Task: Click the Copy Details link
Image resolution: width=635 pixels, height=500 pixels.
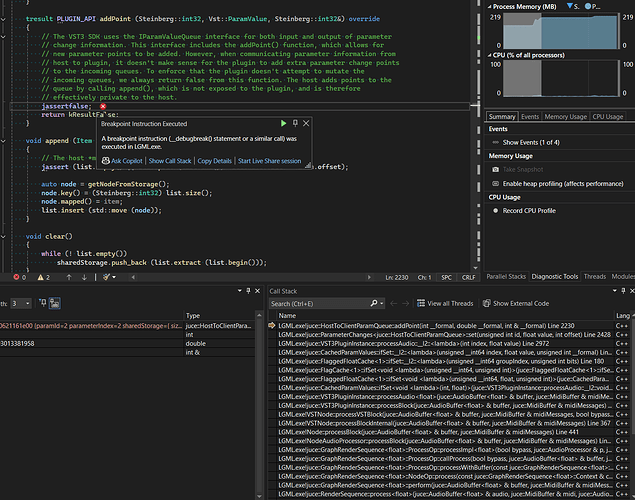Action: click(215, 161)
